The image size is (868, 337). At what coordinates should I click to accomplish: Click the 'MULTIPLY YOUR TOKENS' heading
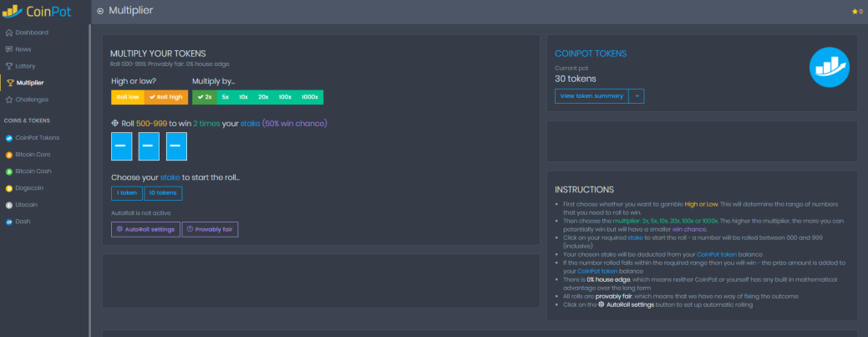click(x=159, y=54)
